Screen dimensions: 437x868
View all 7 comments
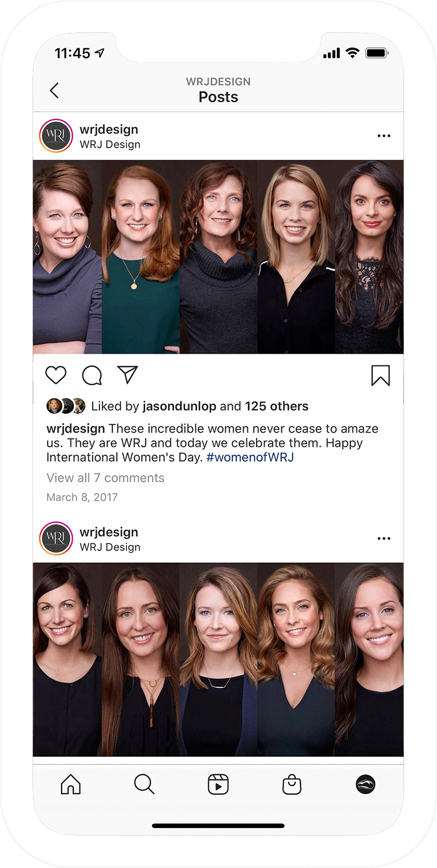[105, 478]
